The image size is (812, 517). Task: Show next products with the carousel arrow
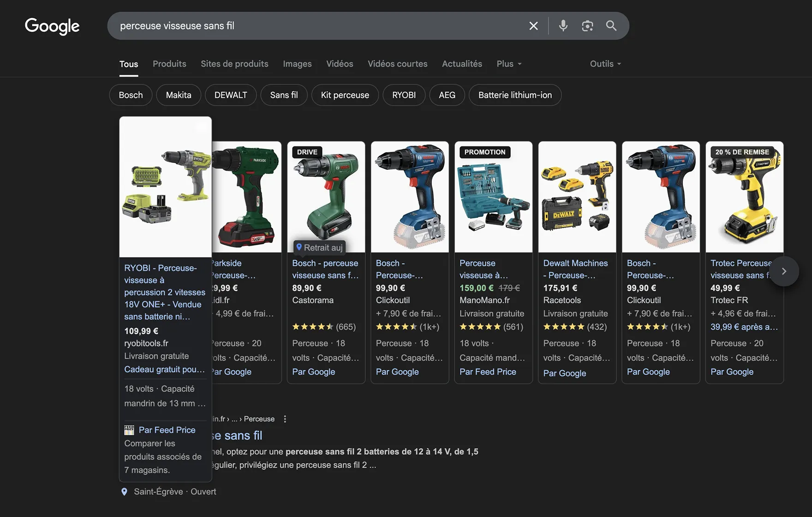(784, 271)
